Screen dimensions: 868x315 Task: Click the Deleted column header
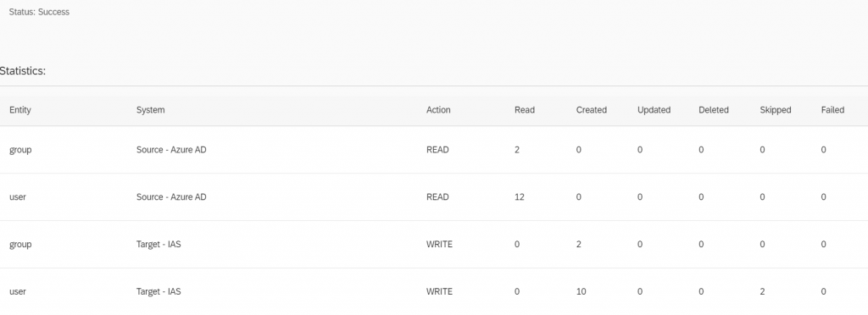(x=714, y=110)
